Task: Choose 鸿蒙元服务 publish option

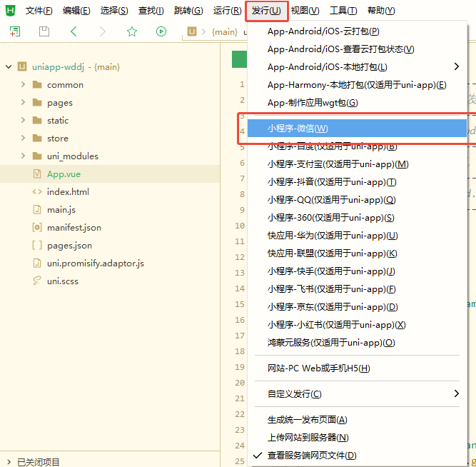Action: point(357,343)
